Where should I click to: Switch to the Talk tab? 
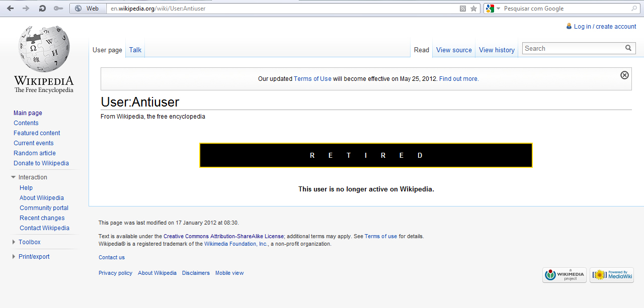135,50
